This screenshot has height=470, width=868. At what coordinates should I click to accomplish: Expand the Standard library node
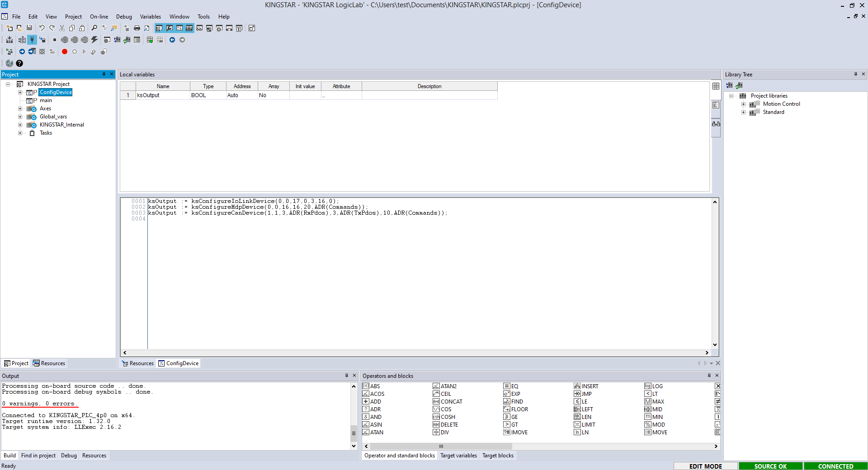pyautogui.click(x=743, y=112)
